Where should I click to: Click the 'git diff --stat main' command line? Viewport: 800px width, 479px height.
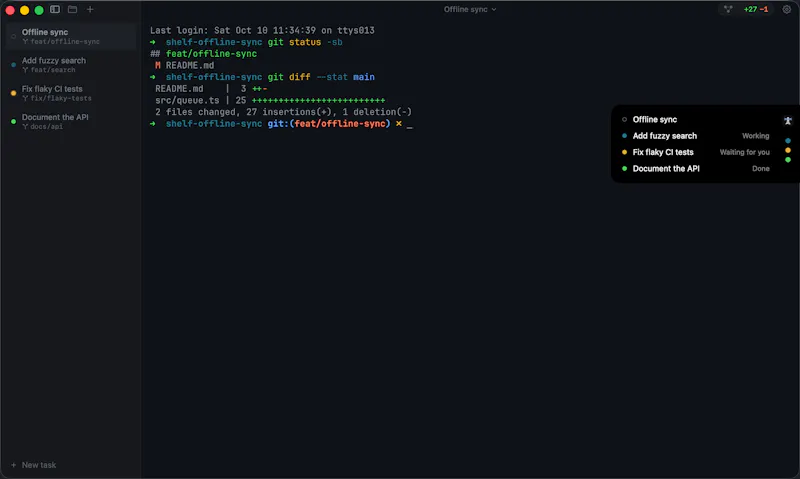tap(262, 77)
